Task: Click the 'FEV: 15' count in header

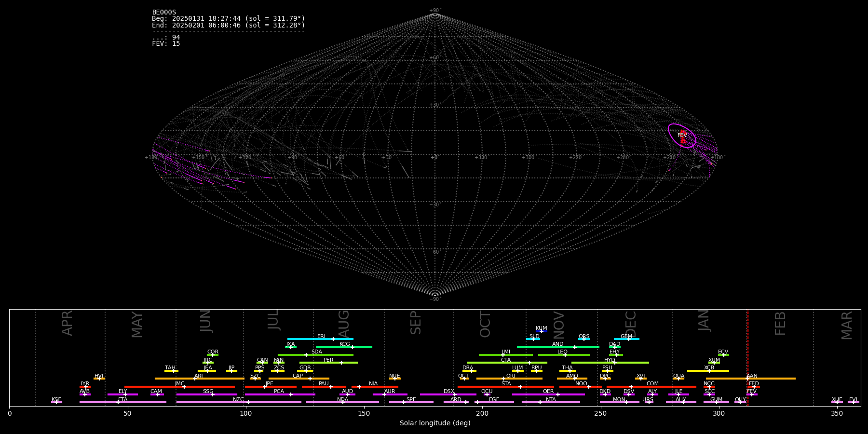Action: tap(166, 44)
